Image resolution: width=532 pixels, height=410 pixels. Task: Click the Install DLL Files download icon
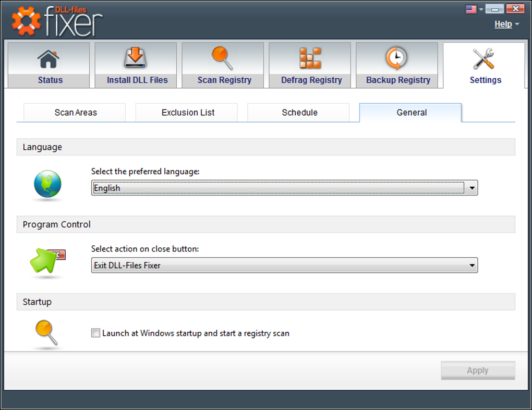[136, 57]
